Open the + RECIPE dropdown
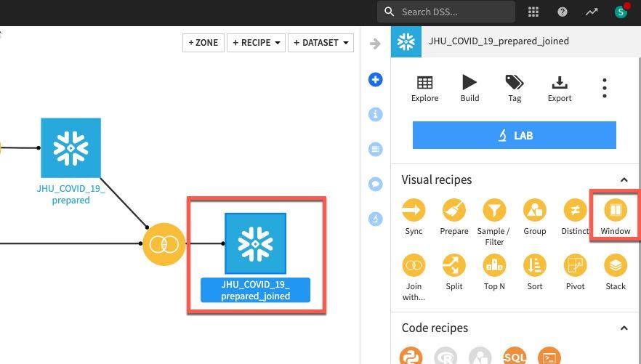Image resolution: width=641 pixels, height=364 pixels. [256, 43]
